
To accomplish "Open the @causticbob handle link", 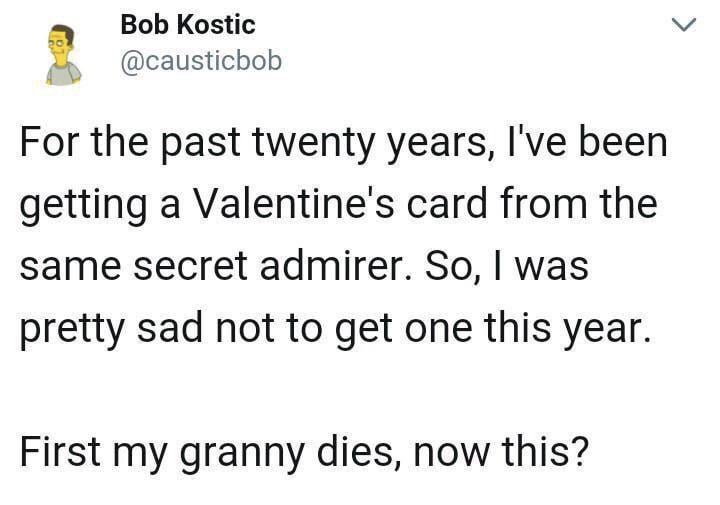I will tap(200, 61).
